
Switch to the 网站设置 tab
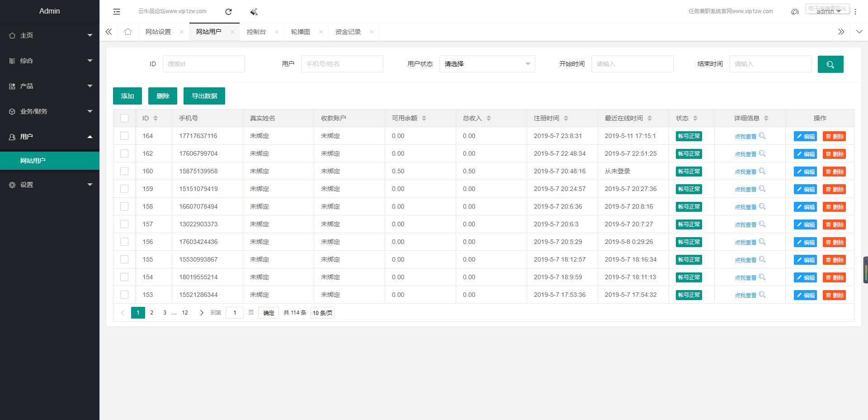[x=158, y=32]
